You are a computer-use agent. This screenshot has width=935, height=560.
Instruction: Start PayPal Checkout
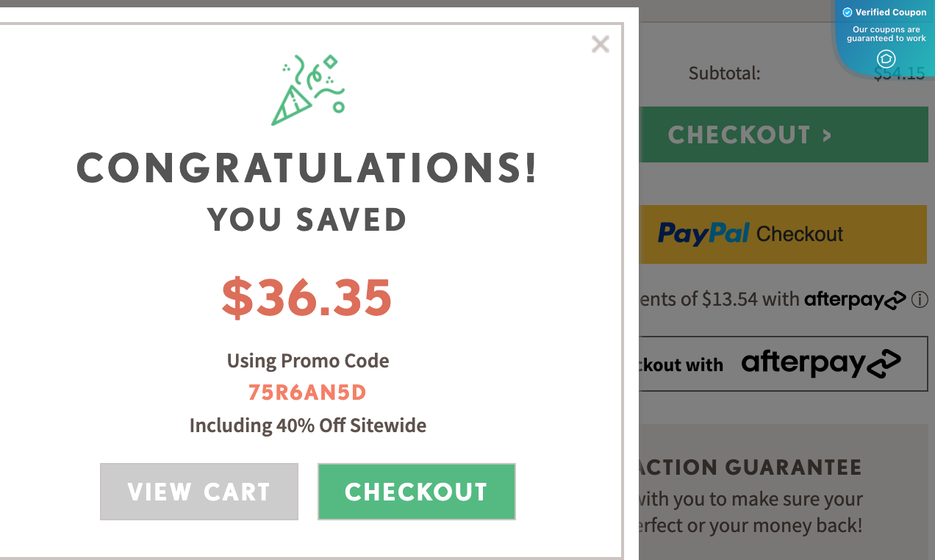coord(783,234)
